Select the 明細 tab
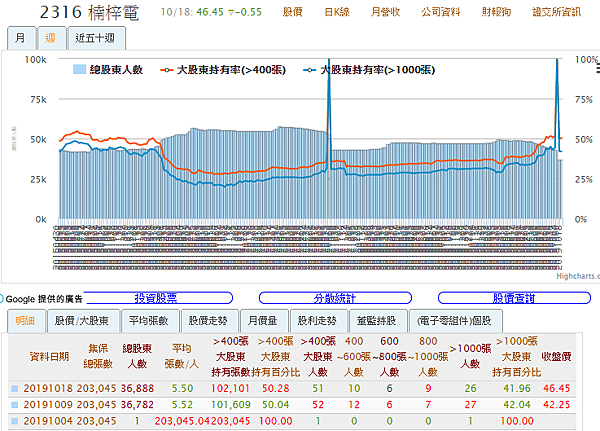The width and height of the screenshot is (600, 431). [26, 321]
